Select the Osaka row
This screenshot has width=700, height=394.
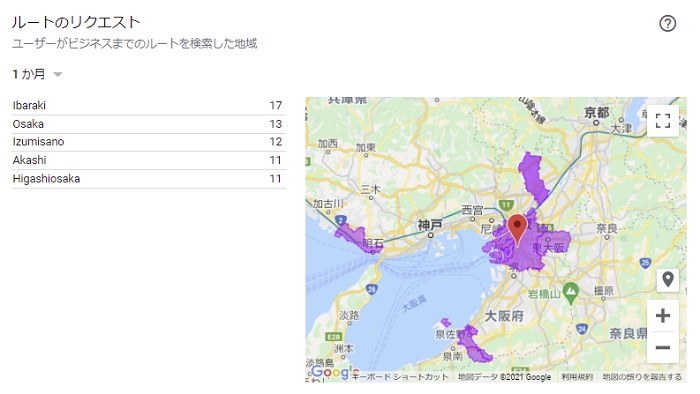(x=148, y=124)
